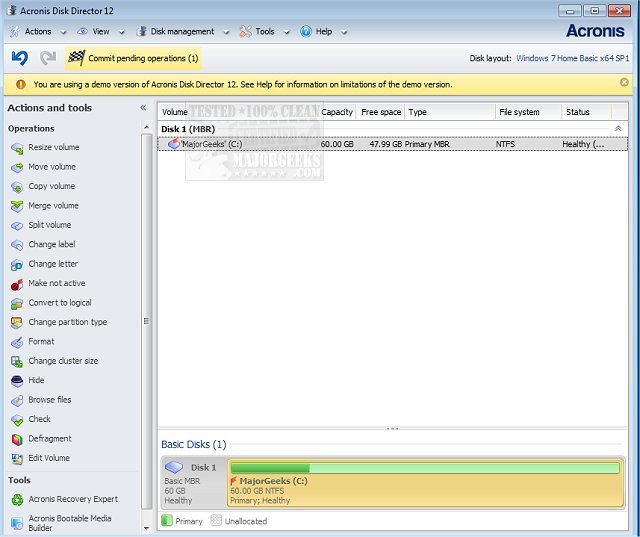This screenshot has height=537, width=640.
Task: Click the Browse files icon
Action: [x=17, y=400]
